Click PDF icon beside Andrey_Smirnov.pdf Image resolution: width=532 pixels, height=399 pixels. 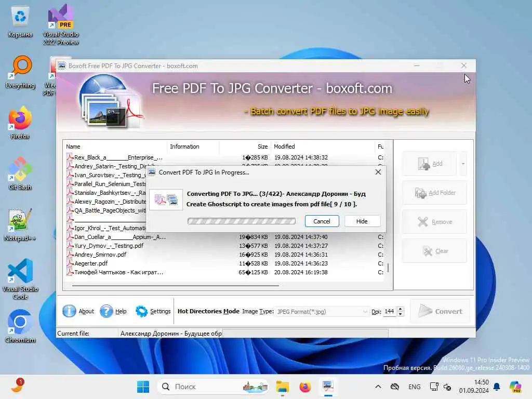click(x=70, y=255)
